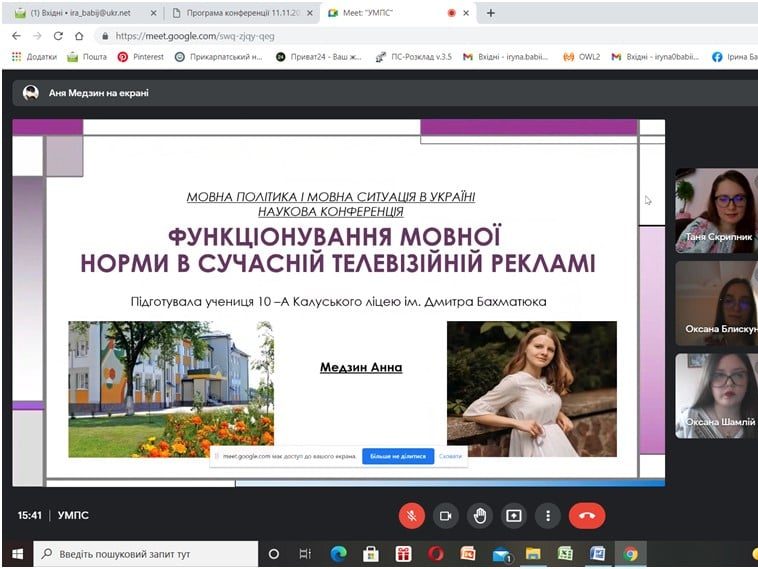Open the three-dot more options menu
758x569 pixels.
click(547, 515)
